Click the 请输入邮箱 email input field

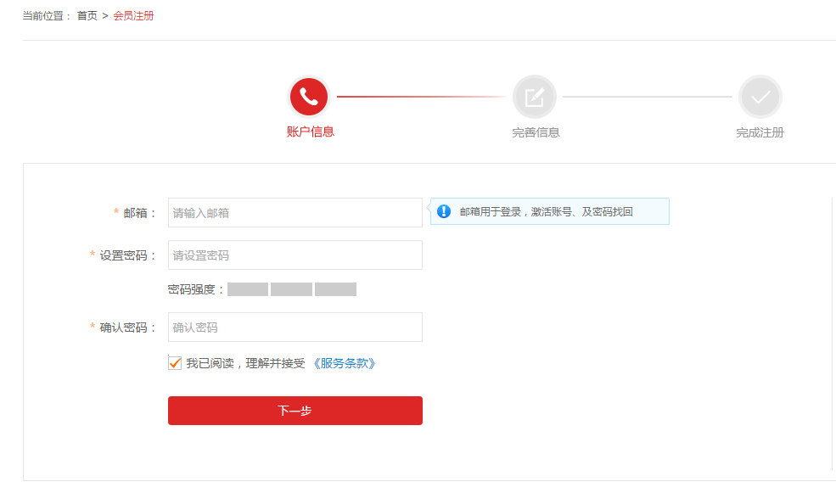295,212
